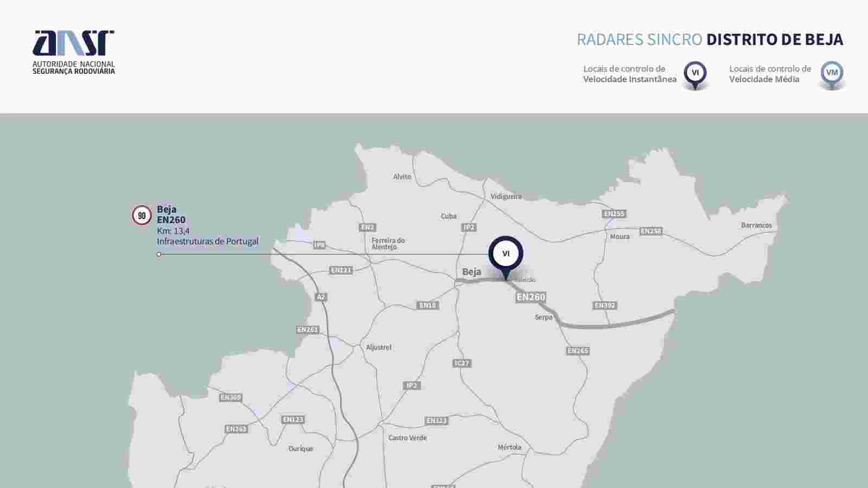Click the EN121 road label
This screenshot has width=868, height=488.
point(341,270)
